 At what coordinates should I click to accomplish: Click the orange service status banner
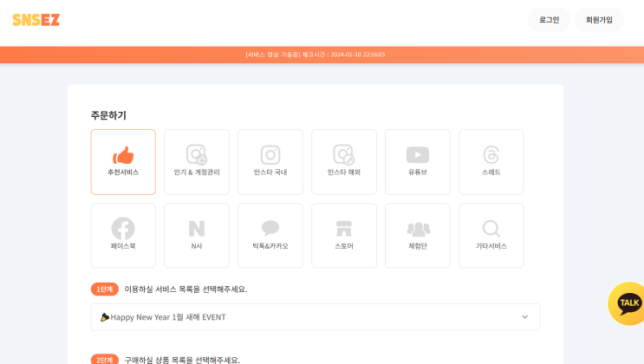(322, 55)
